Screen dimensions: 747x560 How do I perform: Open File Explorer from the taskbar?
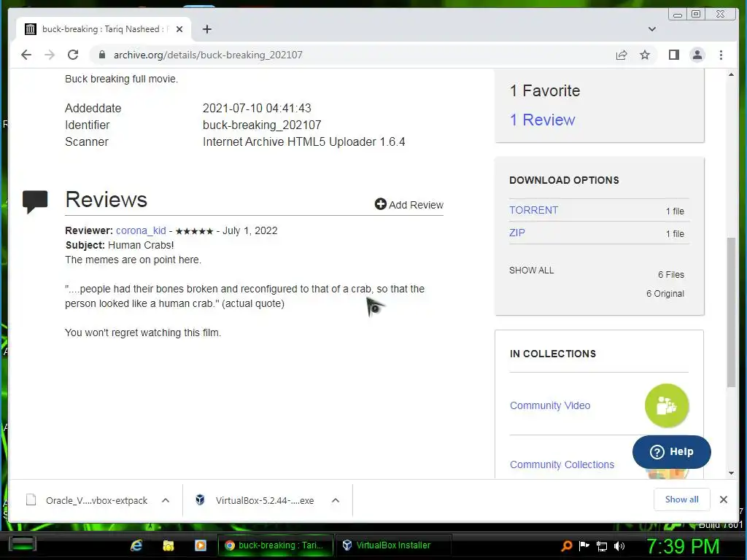[169, 545]
